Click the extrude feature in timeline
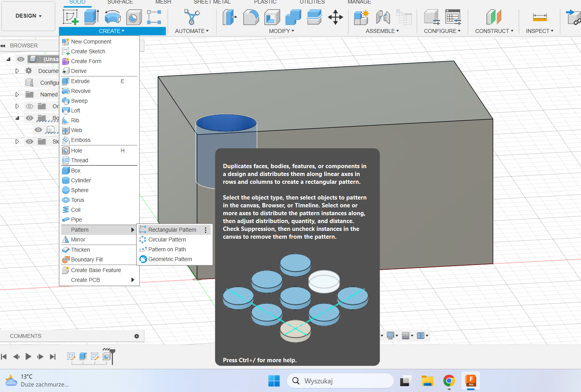Screen dimensions: 581x392 tap(83, 356)
